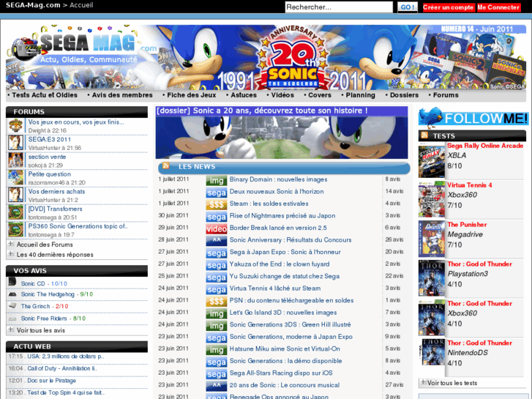Open PS360 Sonic Generations topic link
532x399 pixels.
(x=78, y=226)
